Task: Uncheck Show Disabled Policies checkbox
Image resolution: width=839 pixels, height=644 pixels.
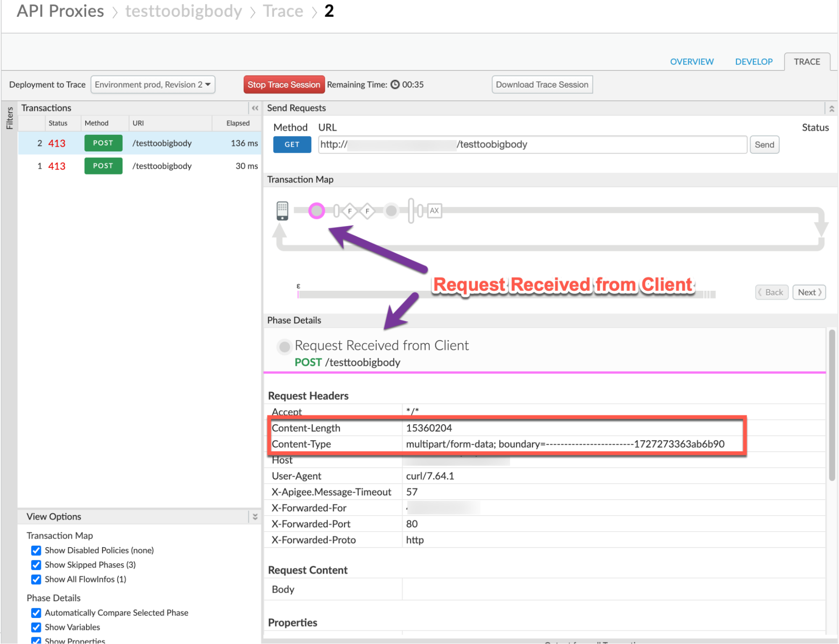Action: [37, 550]
